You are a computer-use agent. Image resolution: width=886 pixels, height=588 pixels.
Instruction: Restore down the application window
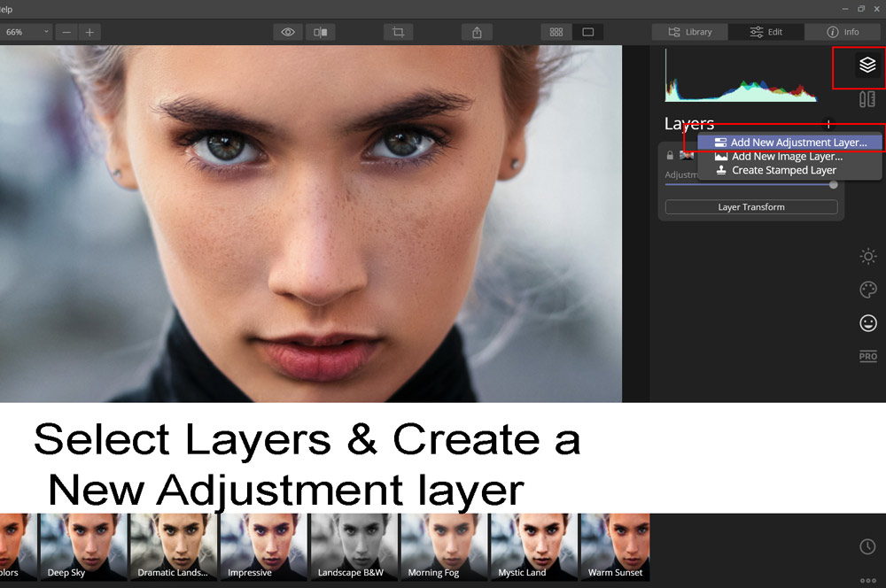pyautogui.click(x=861, y=9)
